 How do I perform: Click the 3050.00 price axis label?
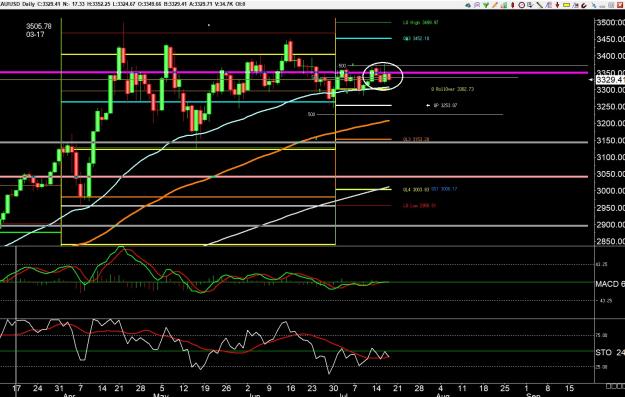pyautogui.click(x=611, y=174)
